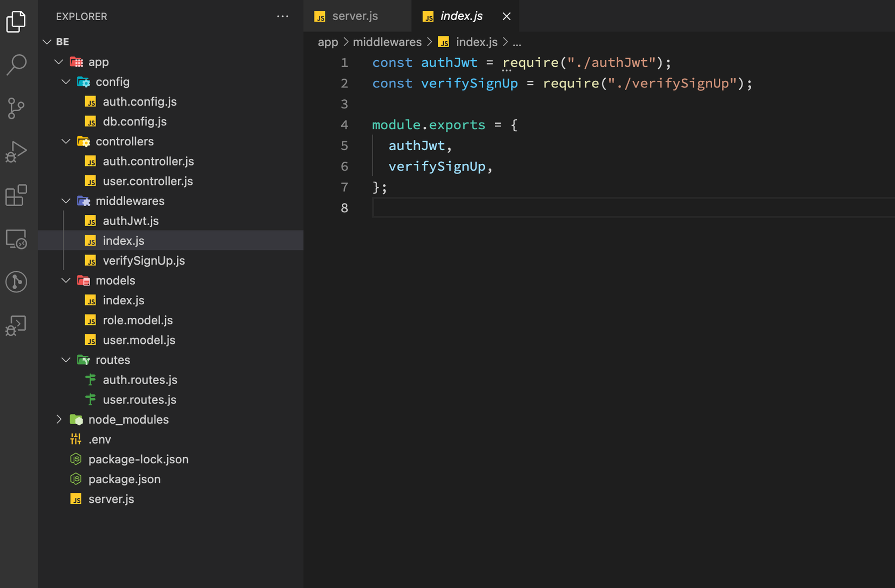This screenshot has height=588, width=895.
Task: Click the node_modules folder icon
Action: (x=76, y=419)
